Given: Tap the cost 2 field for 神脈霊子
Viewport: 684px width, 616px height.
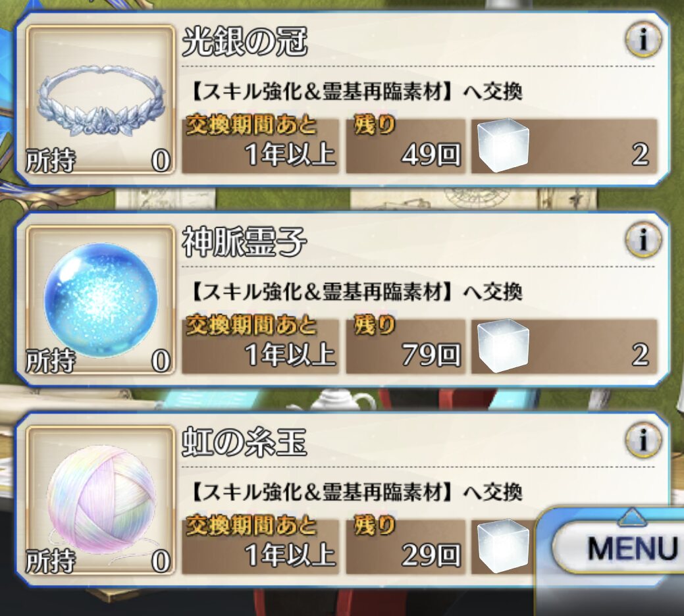Looking at the screenshot, I should tap(564, 346).
